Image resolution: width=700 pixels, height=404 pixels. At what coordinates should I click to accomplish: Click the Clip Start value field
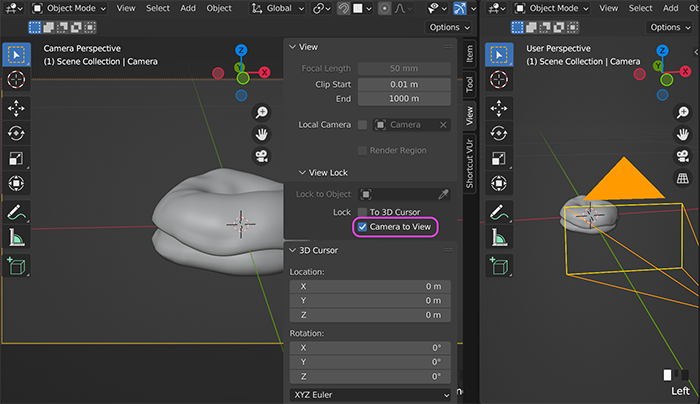(x=404, y=84)
